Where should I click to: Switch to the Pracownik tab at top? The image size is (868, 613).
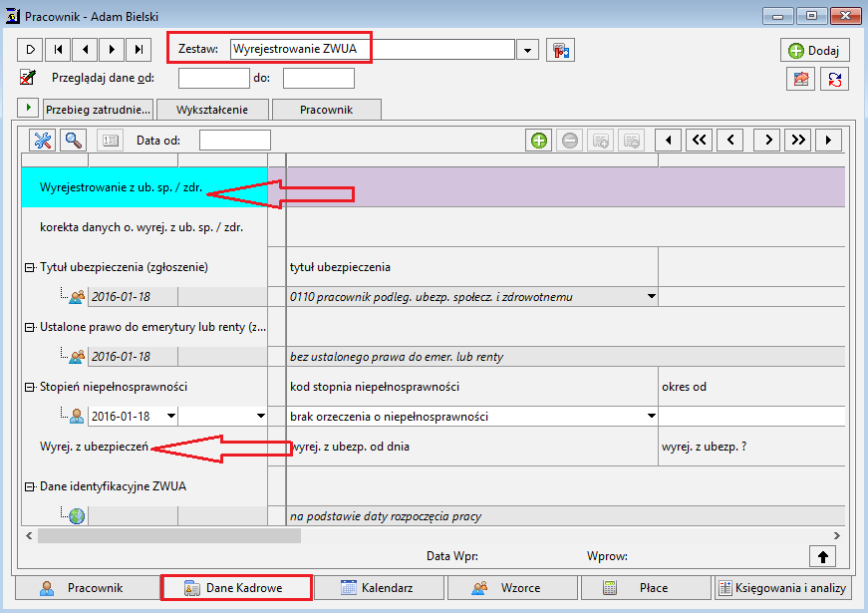327,110
